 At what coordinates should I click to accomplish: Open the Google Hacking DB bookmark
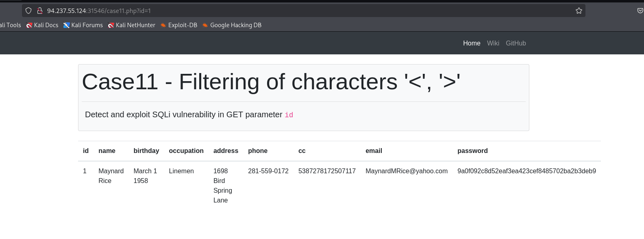[x=232, y=25]
